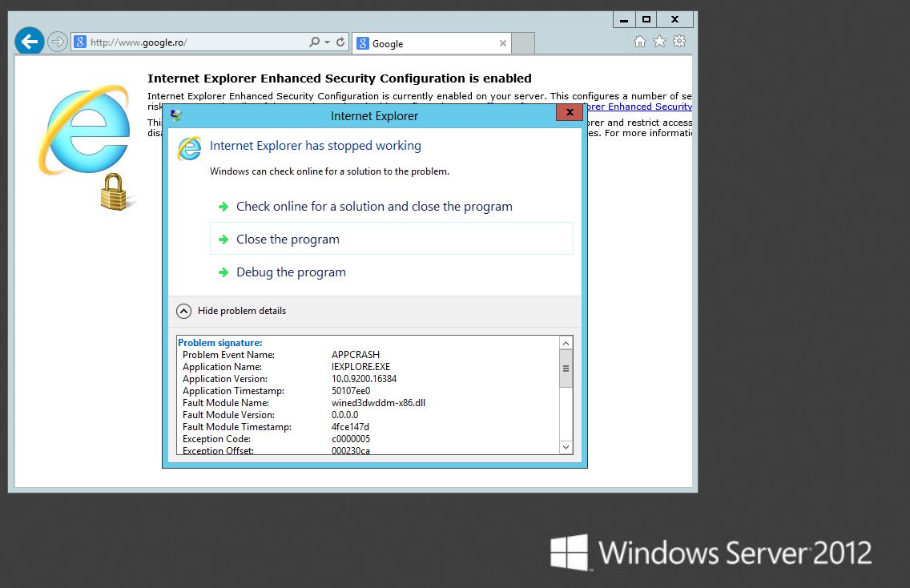Close the crash dialog with red X
Screen dimensions: 910x588
pos(570,113)
